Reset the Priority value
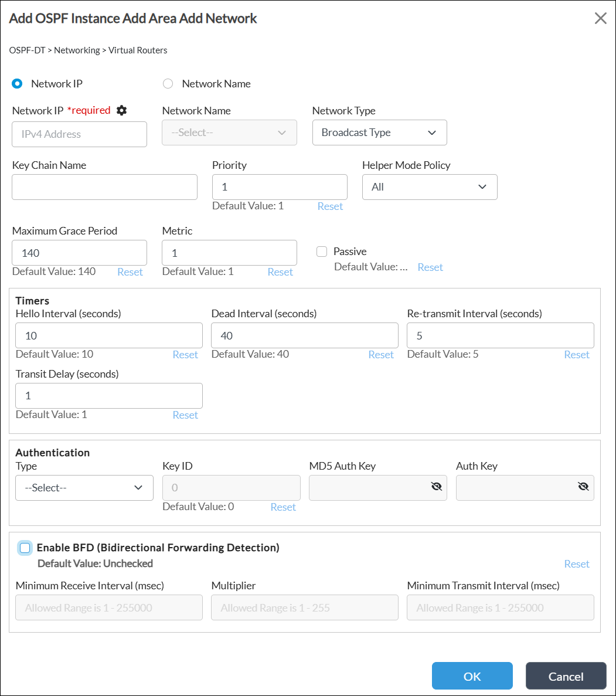616x696 pixels. 330,206
